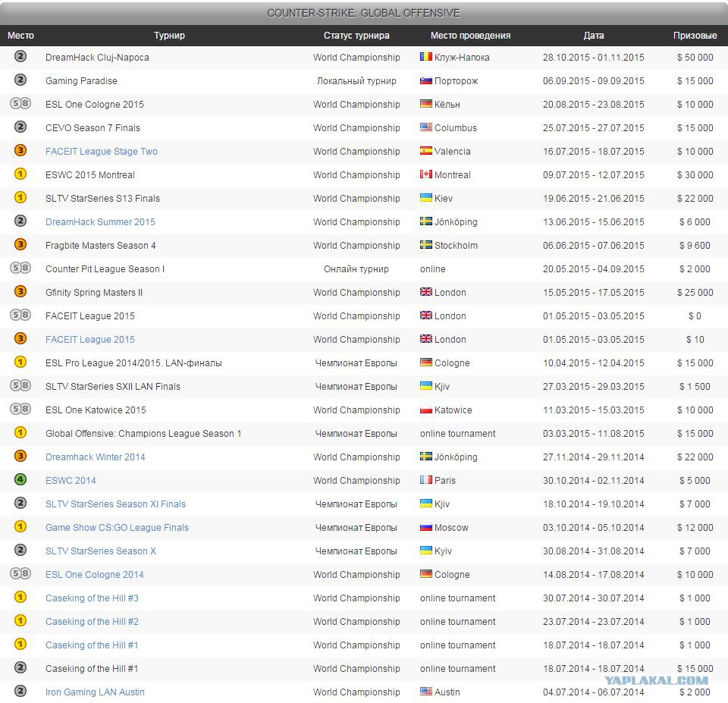Click the Russian flag next to Moscow

(x=425, y=528)
